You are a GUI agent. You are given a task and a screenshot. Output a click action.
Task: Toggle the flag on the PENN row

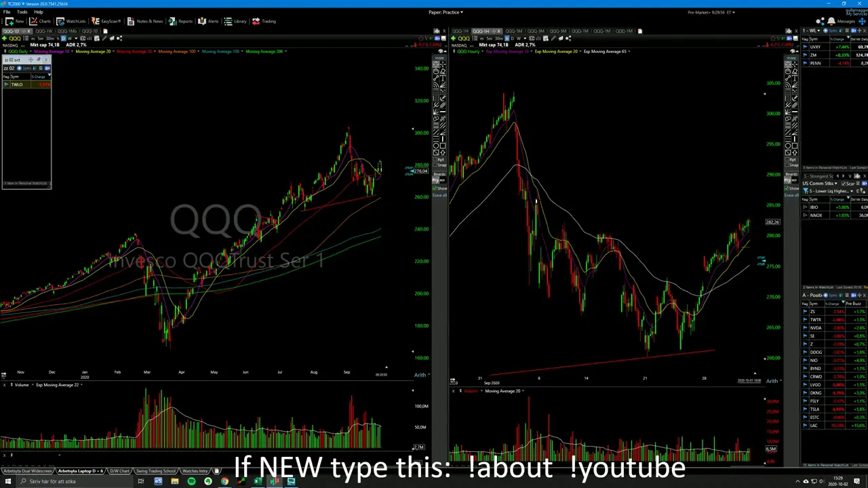pyautogui.click(x=805, y=63)
